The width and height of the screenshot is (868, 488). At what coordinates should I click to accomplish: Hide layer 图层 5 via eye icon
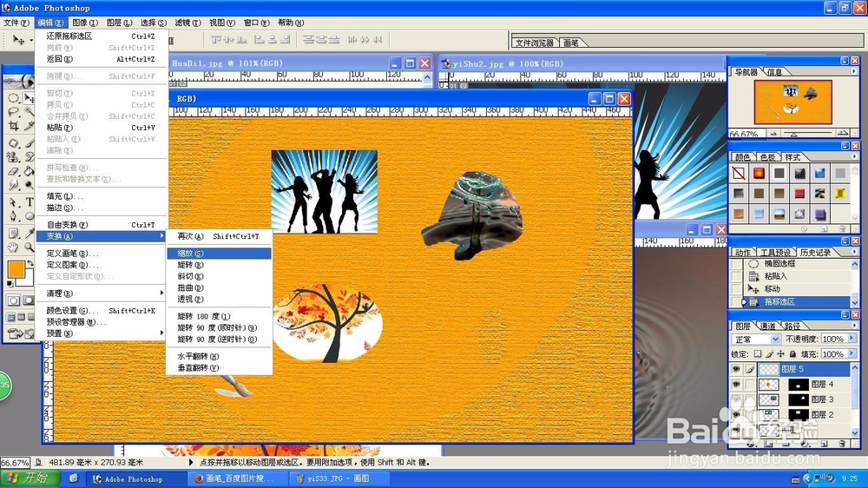click(x=736, y=369)
